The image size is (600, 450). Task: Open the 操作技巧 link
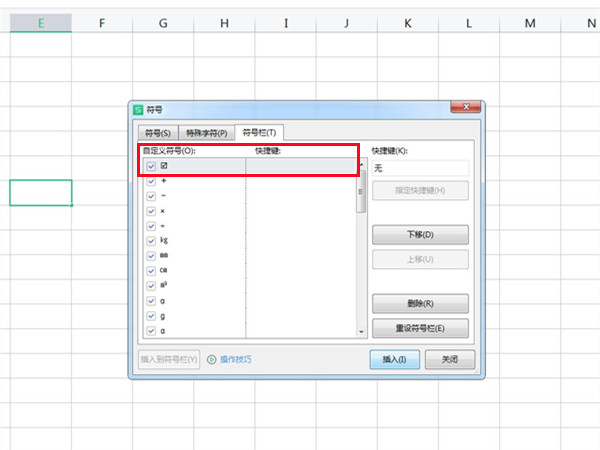(x=236, y=359)
